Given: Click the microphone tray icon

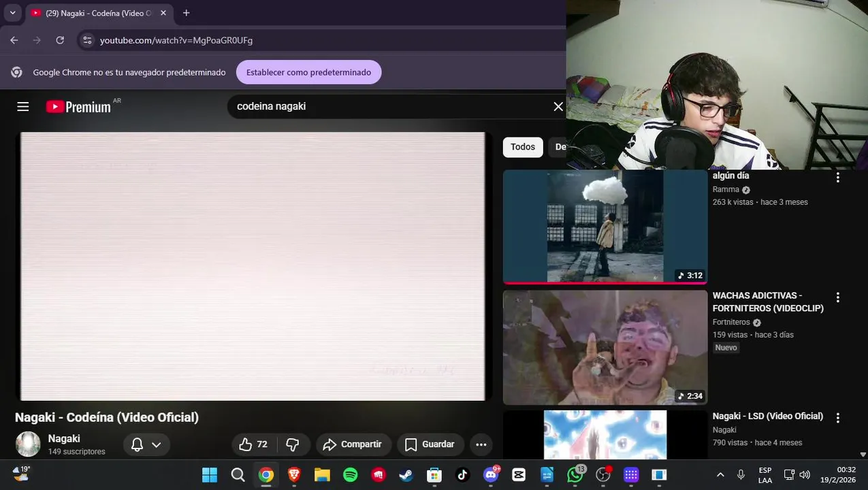Looking at the screenshot, I should coord(741,475).
